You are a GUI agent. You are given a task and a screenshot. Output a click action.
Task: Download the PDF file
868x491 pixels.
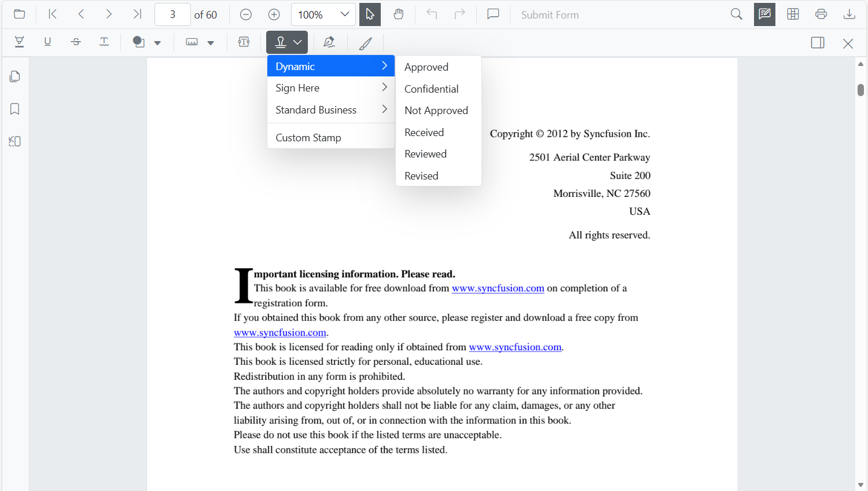[849, 14]
